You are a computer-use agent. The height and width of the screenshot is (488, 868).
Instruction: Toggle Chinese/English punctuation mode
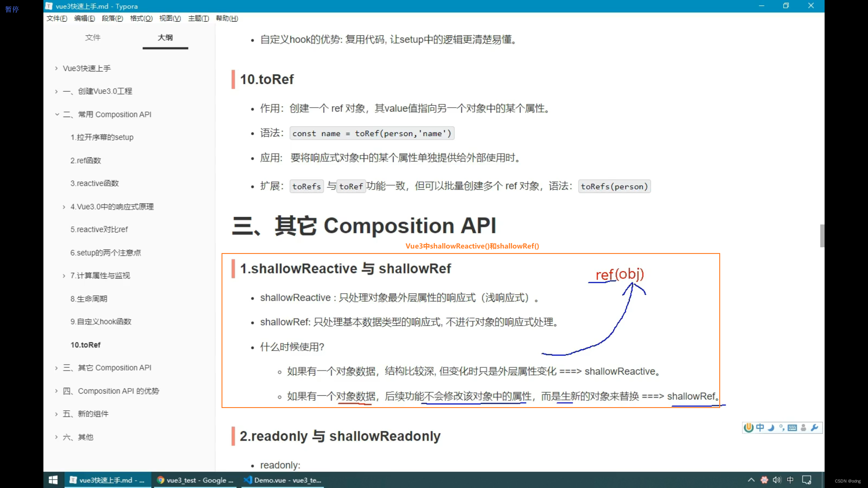782,428
